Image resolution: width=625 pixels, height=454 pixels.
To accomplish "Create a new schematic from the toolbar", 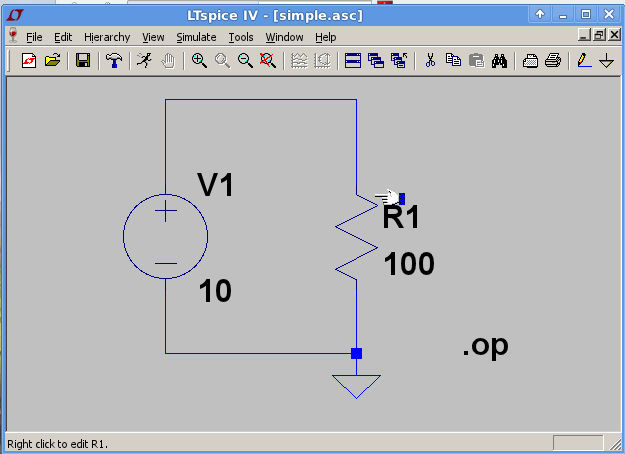I will click(29, 61).
